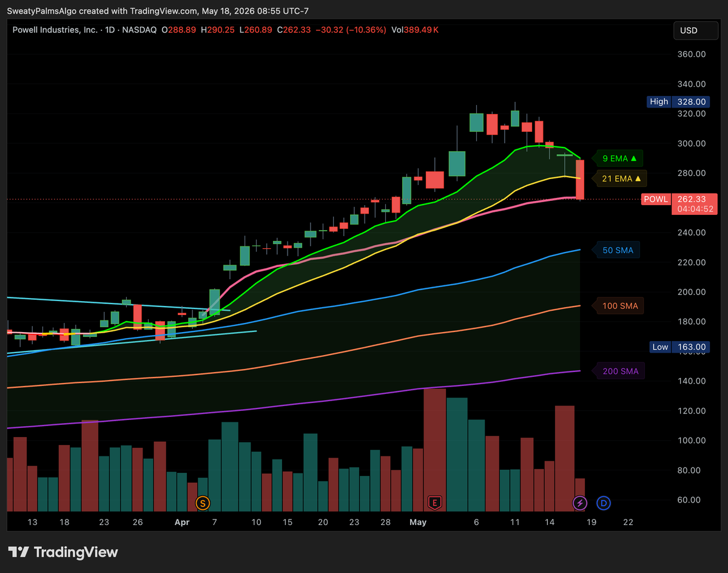Click the latest large red candle
Image resolution: width=728 pixels, height=573 pixels.
(x=580, y=180)
